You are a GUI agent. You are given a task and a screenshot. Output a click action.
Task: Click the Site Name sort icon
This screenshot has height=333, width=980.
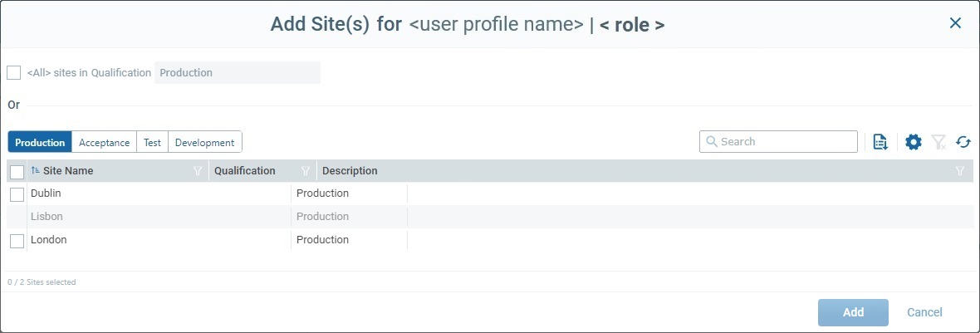36,171
